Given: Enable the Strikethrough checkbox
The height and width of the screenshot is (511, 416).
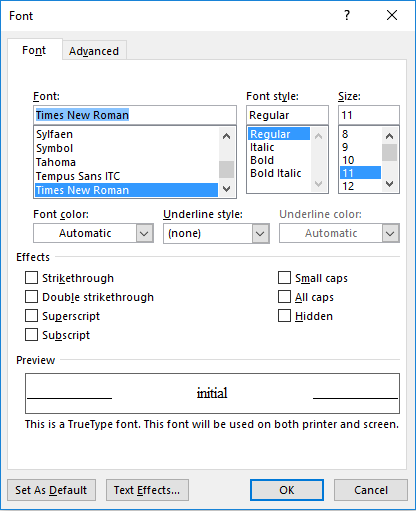Looking at the screenshot, I should point(31,277).
